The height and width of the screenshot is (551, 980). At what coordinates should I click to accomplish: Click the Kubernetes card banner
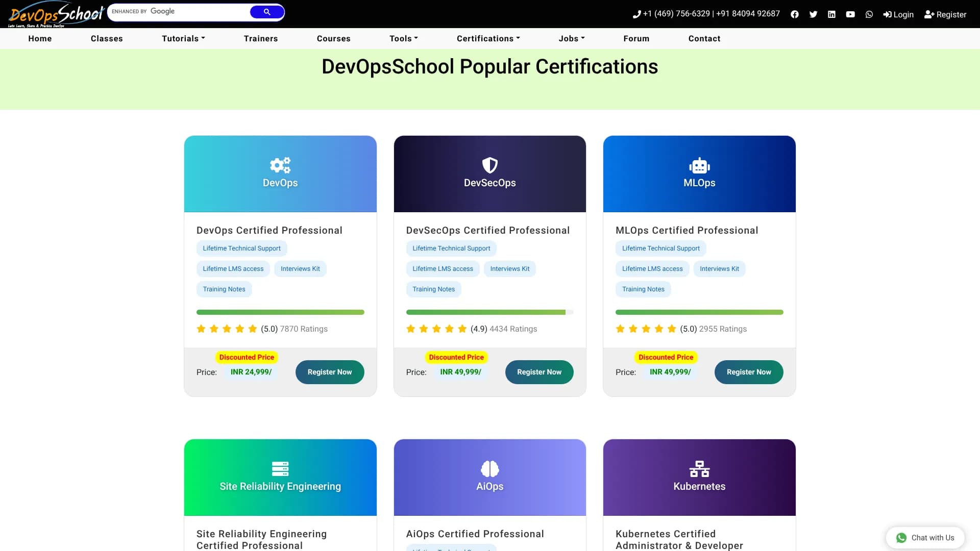[699, 478]
